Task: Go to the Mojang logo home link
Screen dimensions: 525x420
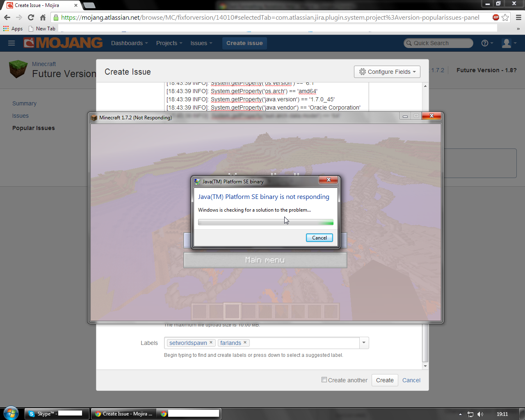Action: click(63, 43)
